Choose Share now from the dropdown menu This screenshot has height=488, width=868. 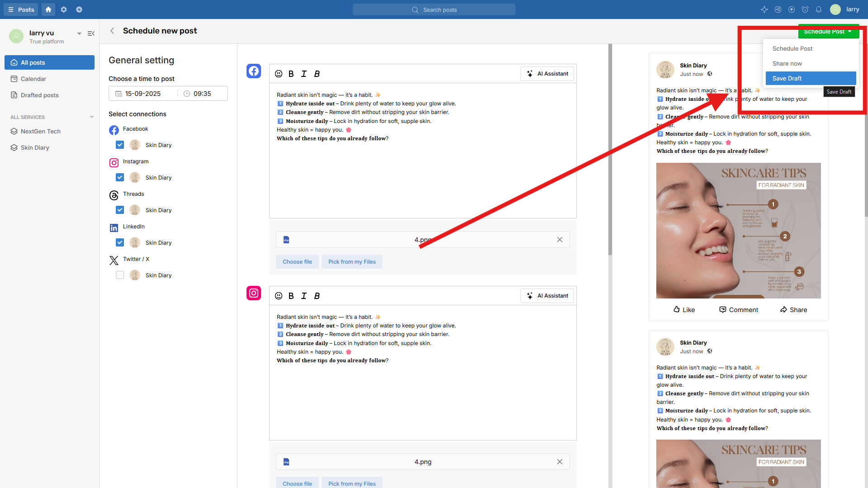tap(787, 64)
